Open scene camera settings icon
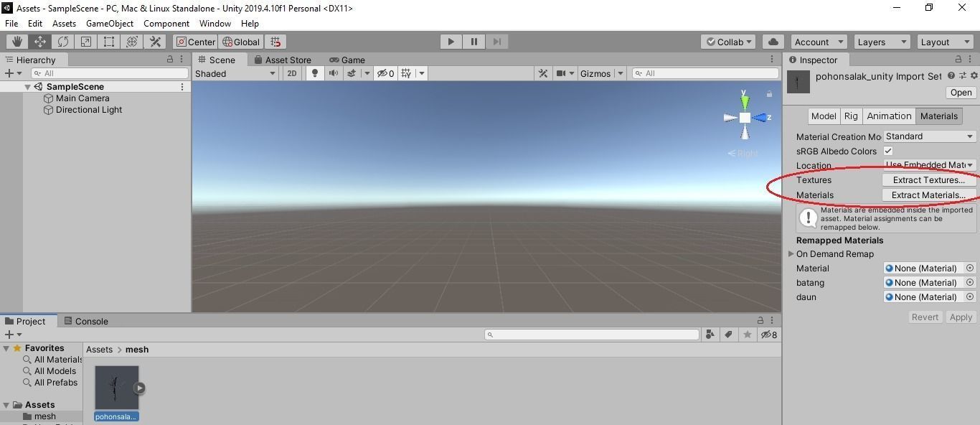Image resolution: width=980 pixels, height=425 pixels. coord(561,73)
